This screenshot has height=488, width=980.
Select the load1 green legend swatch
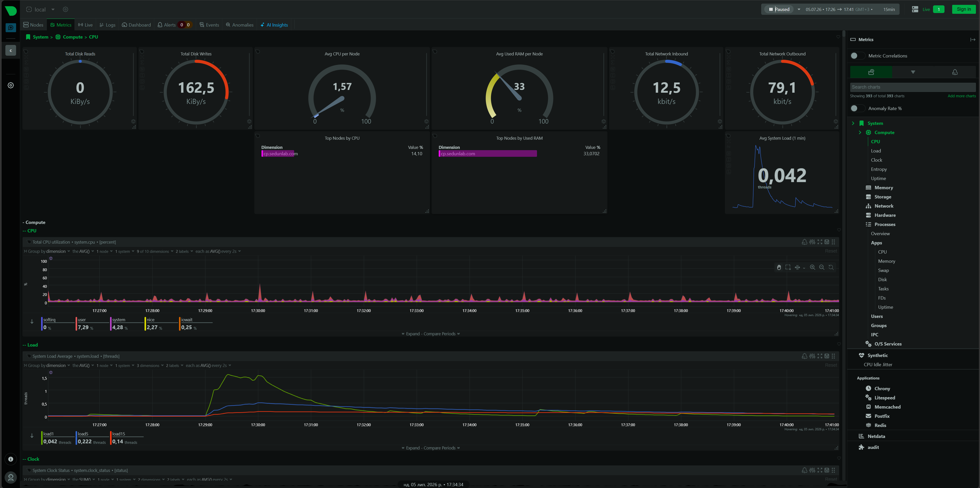42,438
